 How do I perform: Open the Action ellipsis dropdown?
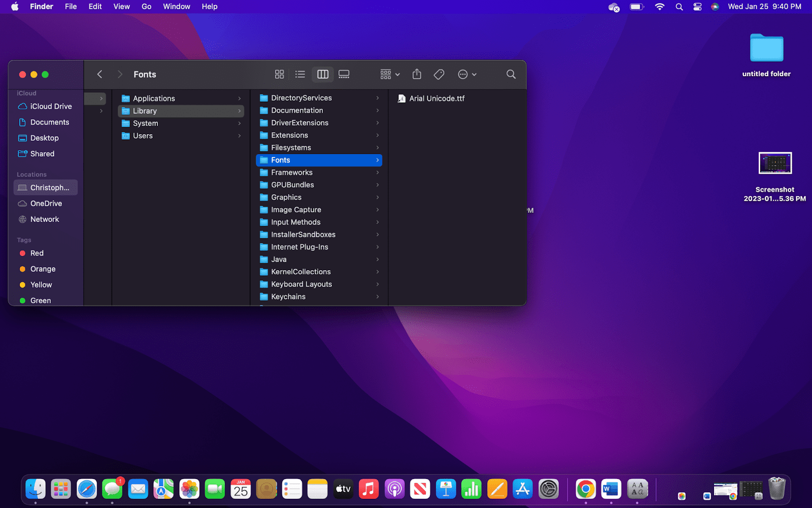pyautogui.click(x=467, y=74)
